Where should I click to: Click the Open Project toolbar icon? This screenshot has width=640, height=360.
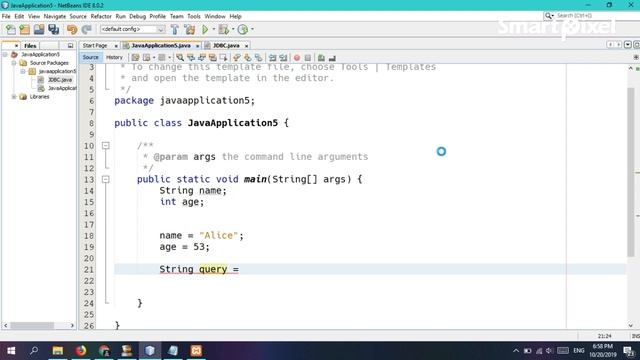pyautogui.click(x=39, y=29)
